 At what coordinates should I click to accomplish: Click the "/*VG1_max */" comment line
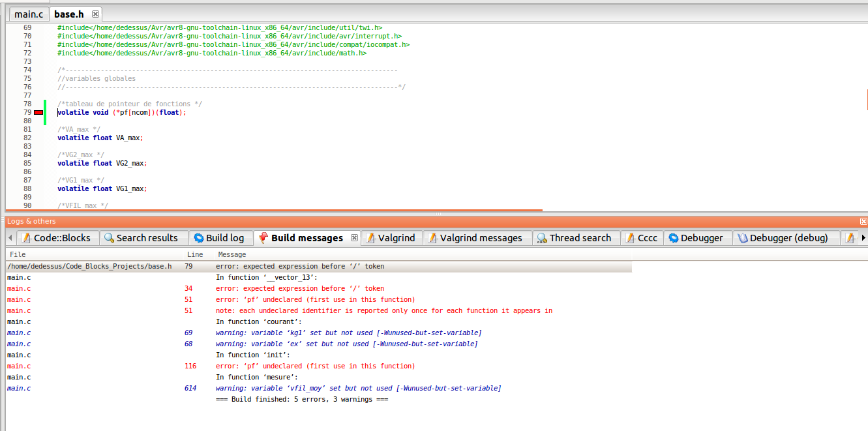[x=81, y=181]
